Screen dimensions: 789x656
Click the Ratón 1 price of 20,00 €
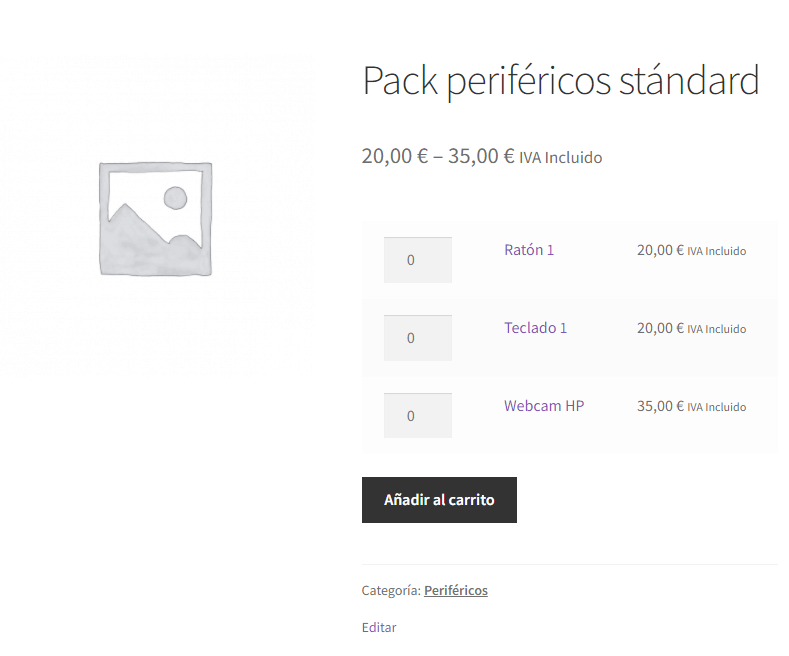click(660, 250)
